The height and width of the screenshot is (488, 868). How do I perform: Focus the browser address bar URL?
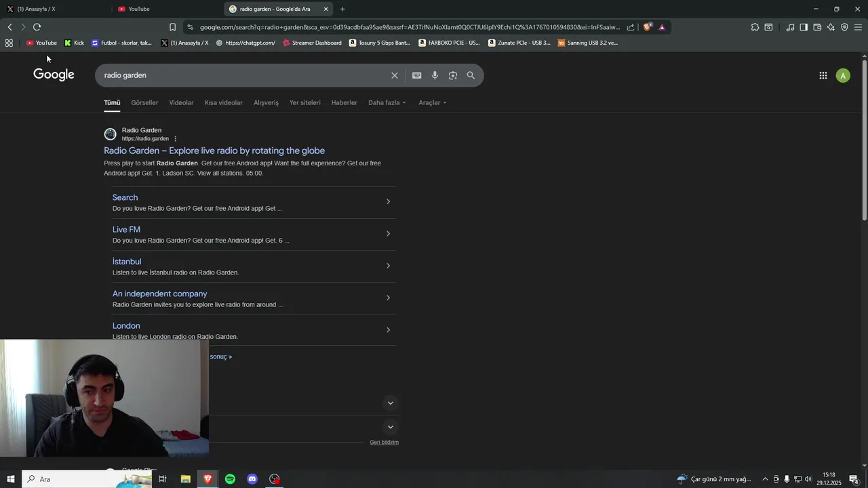(410, 27)
